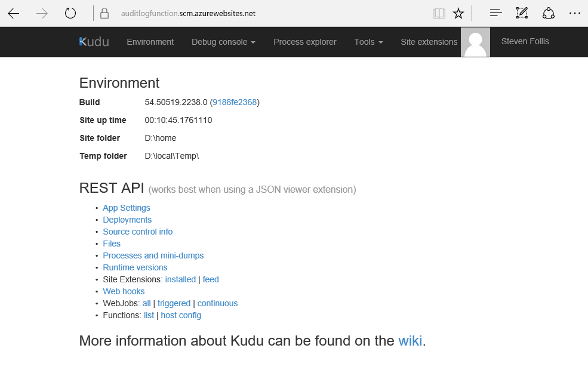The image size is (588, 382).
Task: Click the D:\home site folder value
Action: click(x=161, y=138)
